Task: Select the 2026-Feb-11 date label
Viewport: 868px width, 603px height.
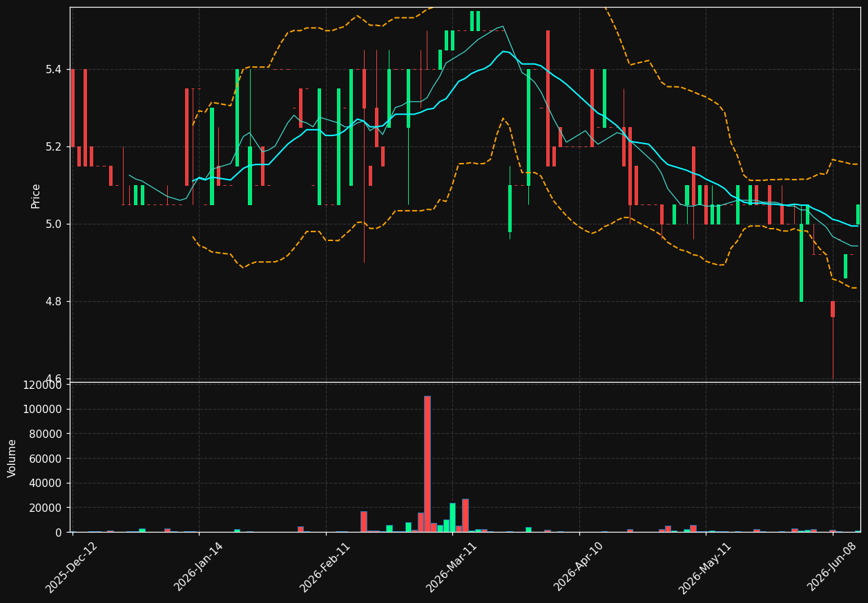Action: click(325, 567)
